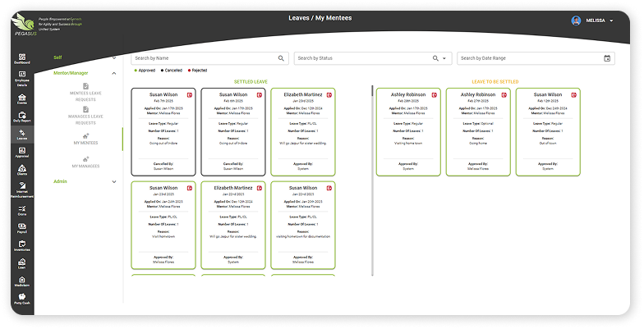Expand the Self menu section
Screen dimensions: 644x329
[114, 57]
